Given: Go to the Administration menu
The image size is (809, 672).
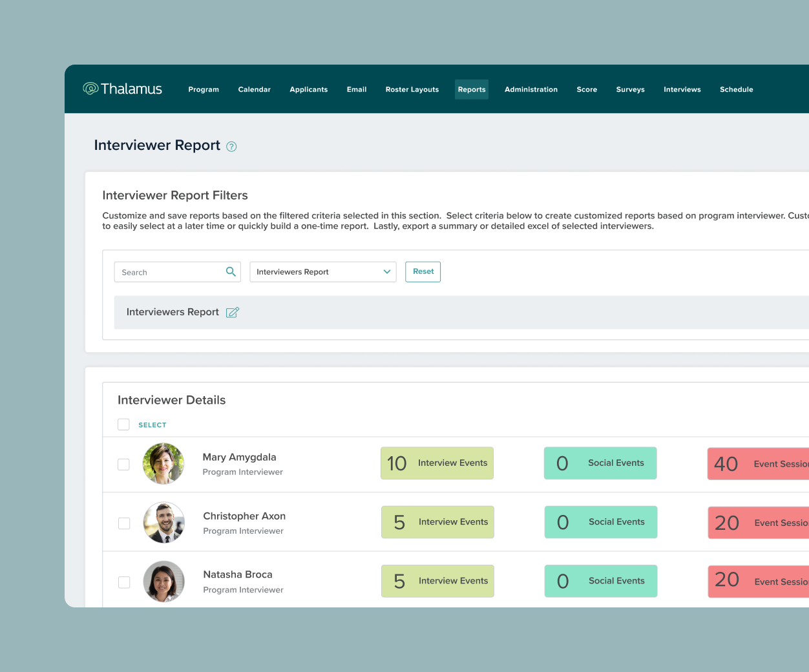Looking at the screenshot, I should [531, 89].
